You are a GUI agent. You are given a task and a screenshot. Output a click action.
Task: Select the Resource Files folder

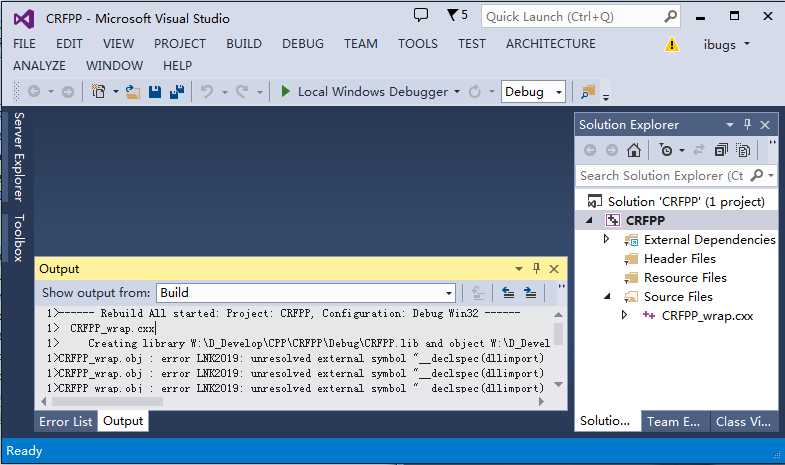[x=685, y=278]
